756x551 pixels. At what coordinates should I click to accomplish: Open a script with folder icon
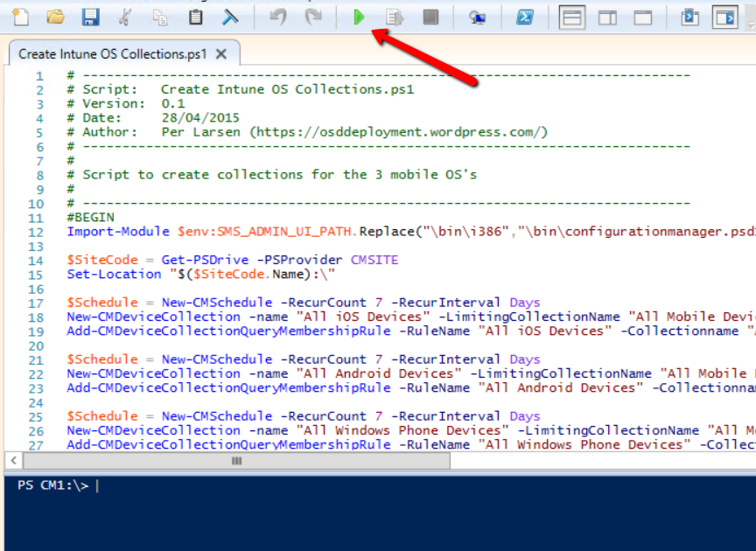pyautogui.click(x=55, y=17)
